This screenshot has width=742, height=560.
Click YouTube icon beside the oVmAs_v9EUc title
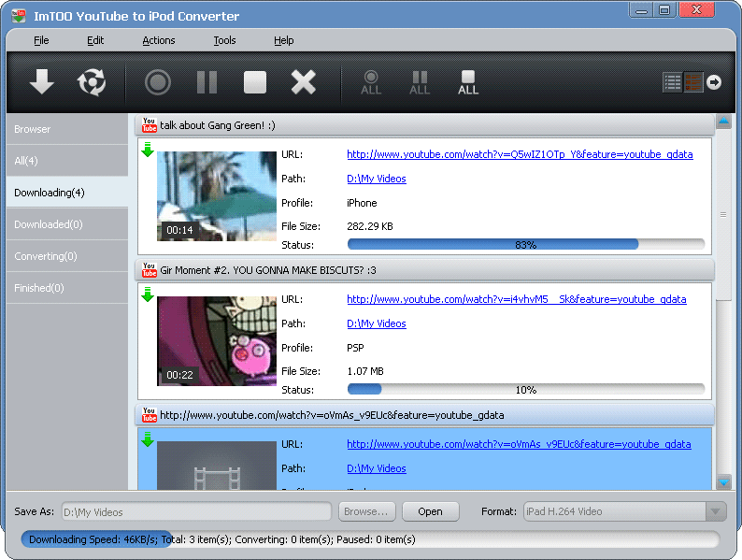coord(150,415)
